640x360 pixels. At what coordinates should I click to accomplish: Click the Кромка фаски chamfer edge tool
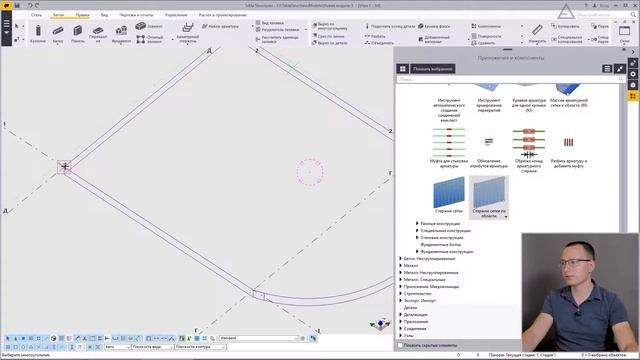(x=434, y=26)
